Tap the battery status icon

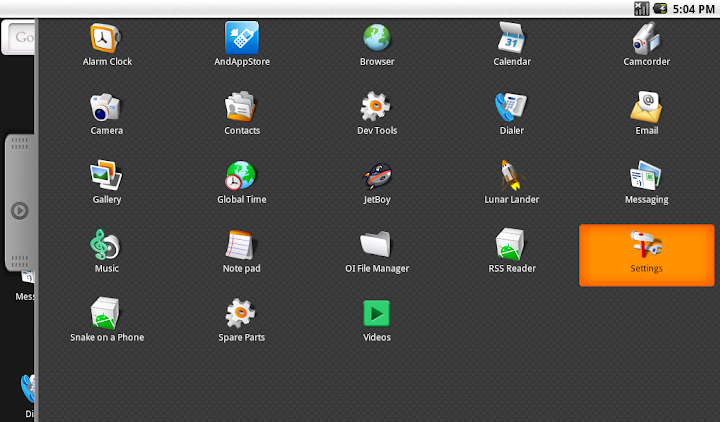click(660, 9)
